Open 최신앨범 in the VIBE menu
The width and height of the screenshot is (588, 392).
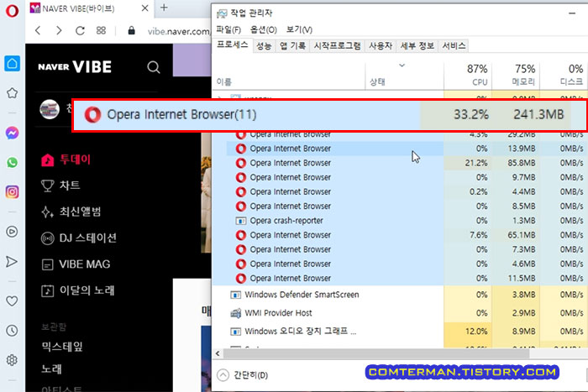[71, 212]
